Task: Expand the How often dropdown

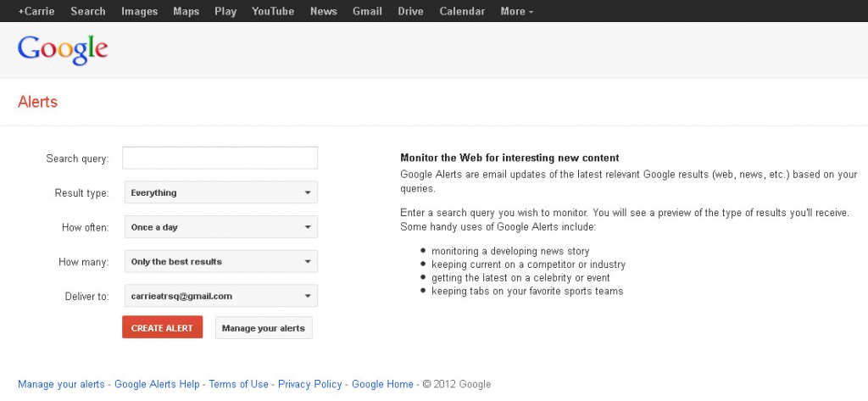Action: click(x=221, y=227)
